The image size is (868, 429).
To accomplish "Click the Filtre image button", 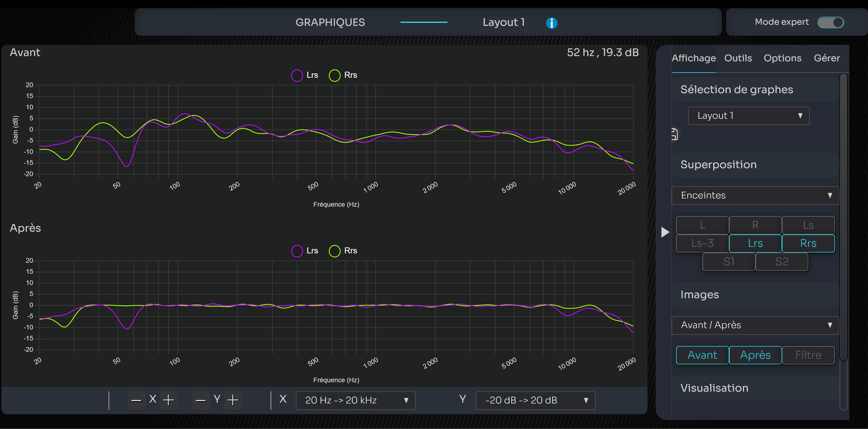I will click(x=808, y=355).
